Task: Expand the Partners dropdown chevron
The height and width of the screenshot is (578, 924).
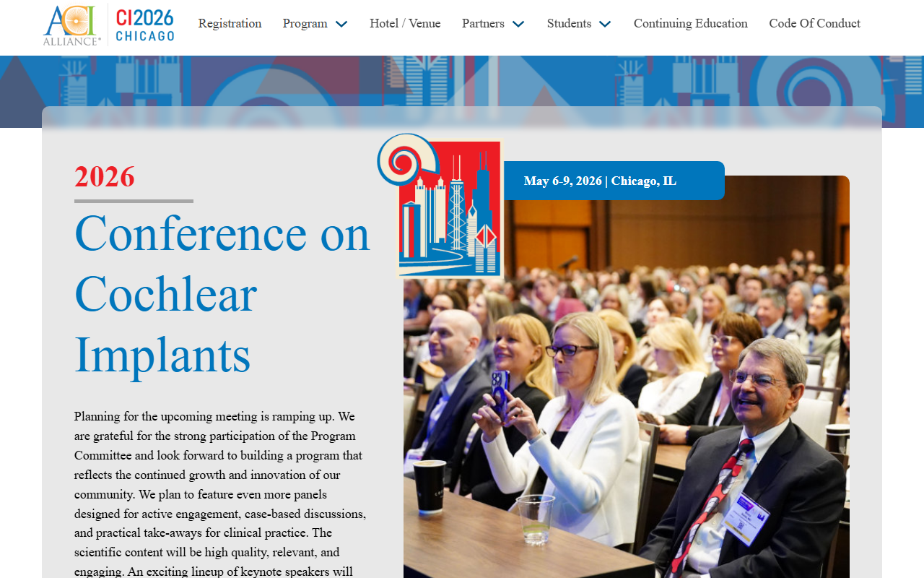Action: [x=518, y=24]
